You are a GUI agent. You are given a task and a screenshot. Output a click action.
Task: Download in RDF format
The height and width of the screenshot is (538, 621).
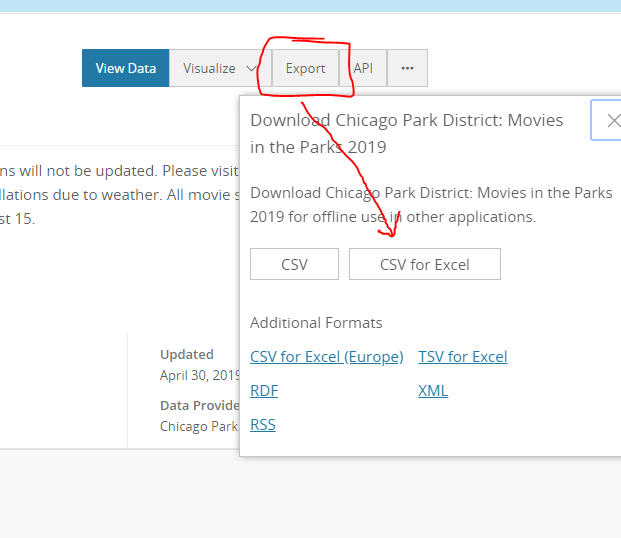(x=264, y=391)
